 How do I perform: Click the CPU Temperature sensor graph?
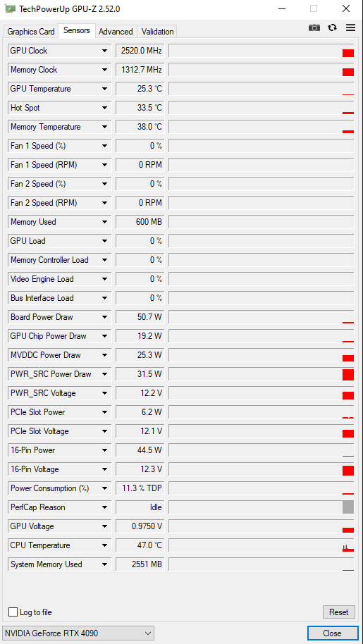[x=262, y=545]
